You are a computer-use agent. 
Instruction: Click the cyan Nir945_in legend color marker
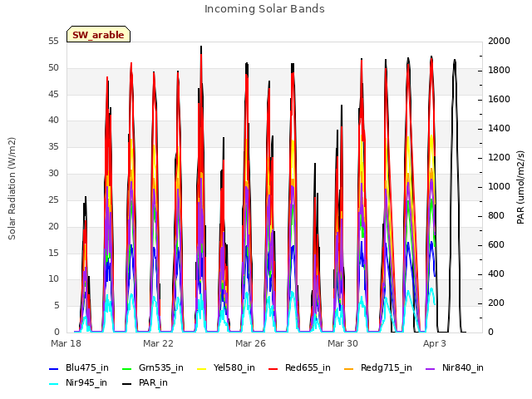[x=54, y=384]
